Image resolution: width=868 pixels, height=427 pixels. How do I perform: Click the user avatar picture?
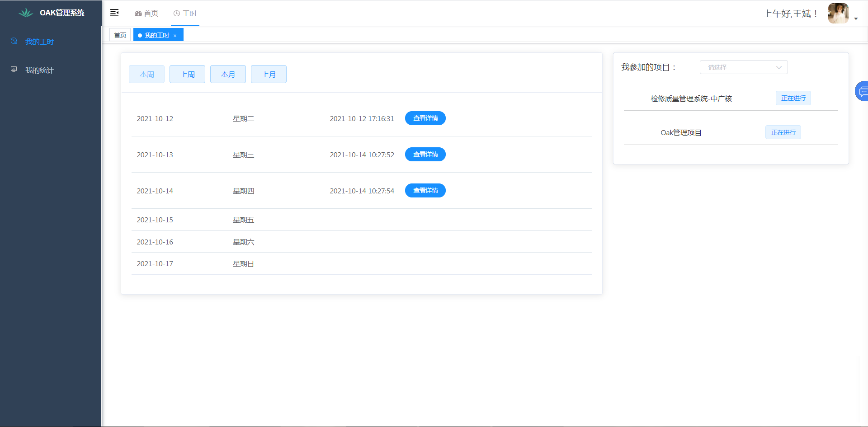838,13
